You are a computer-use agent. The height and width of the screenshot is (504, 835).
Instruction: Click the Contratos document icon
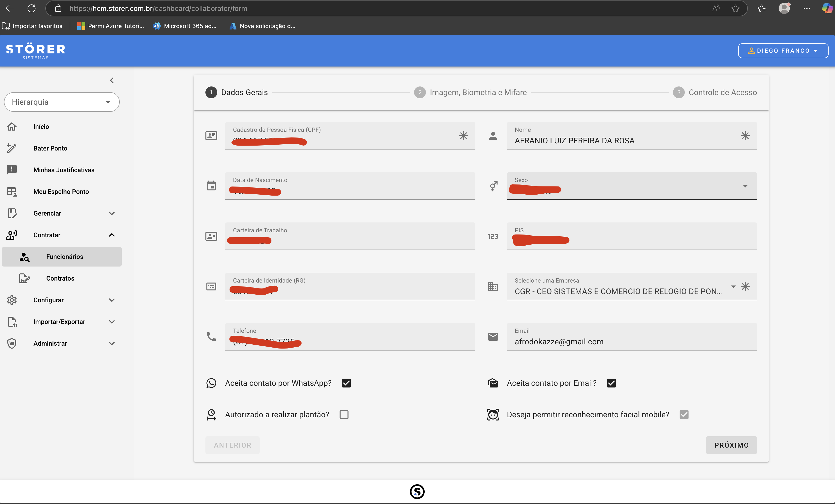point(24,278)
